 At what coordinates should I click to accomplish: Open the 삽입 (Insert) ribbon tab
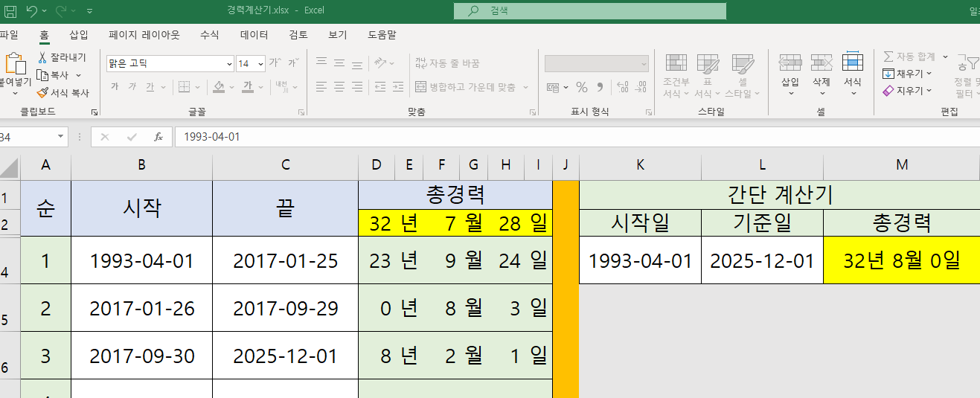(78, 34)
